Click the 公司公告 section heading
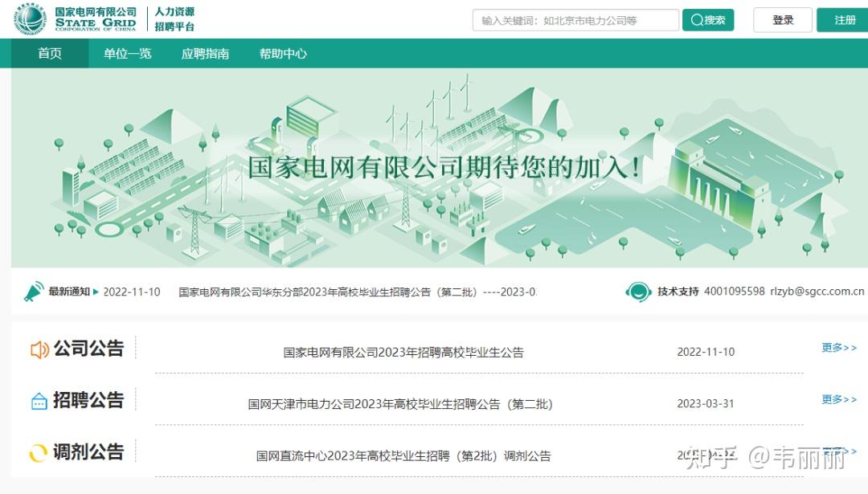Image resolution: width=868 pixels, height=494 pixels. pos(88,349)
